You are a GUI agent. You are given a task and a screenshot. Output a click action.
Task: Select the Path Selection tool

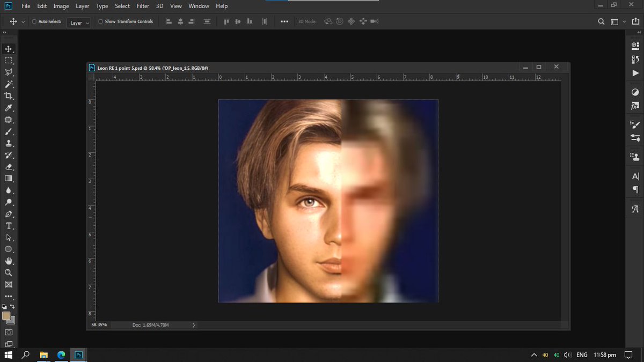click(9, 238)
